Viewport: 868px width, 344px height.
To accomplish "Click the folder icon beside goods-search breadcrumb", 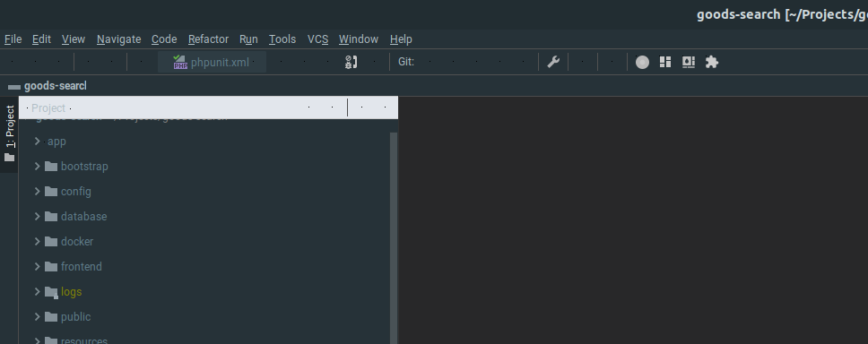I will click(x=14, y=87).
